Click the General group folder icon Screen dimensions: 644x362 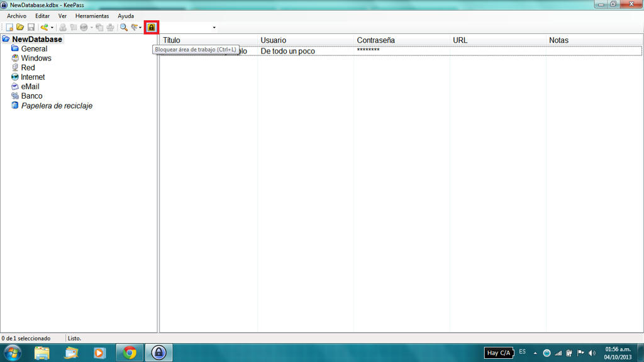(15, 48)
